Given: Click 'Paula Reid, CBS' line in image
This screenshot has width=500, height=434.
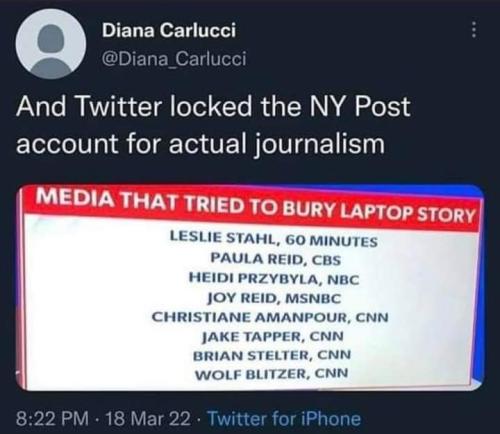Looking at the screenshot, I should click(276, 259).
